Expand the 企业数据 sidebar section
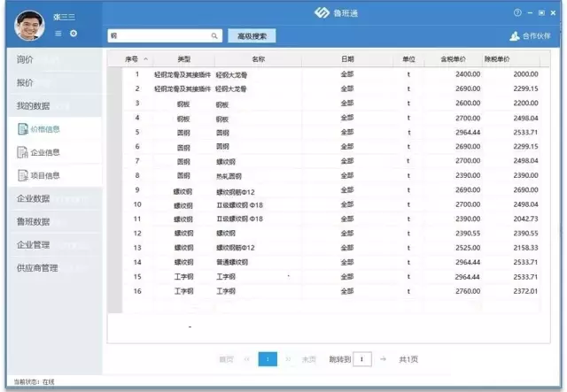 [34, 198]
